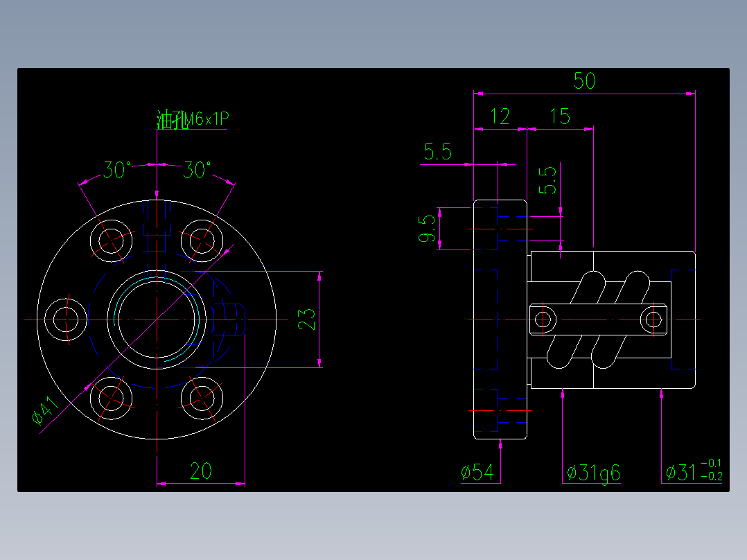
Task: Select the right 30° angular dimension
Action: pos(197,168)
